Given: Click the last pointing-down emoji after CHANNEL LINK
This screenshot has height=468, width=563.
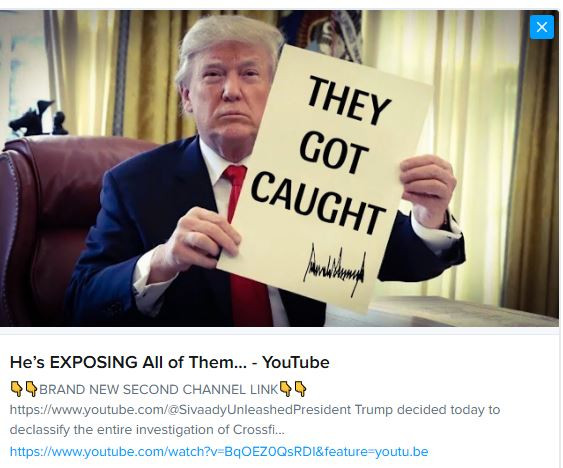Looking at the screenshot, I should 300,389.
